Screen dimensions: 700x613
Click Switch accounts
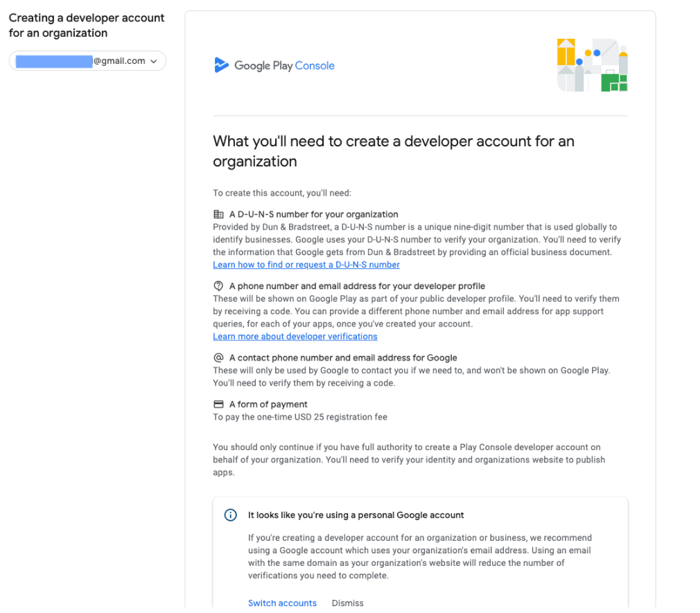pos(282,603)
